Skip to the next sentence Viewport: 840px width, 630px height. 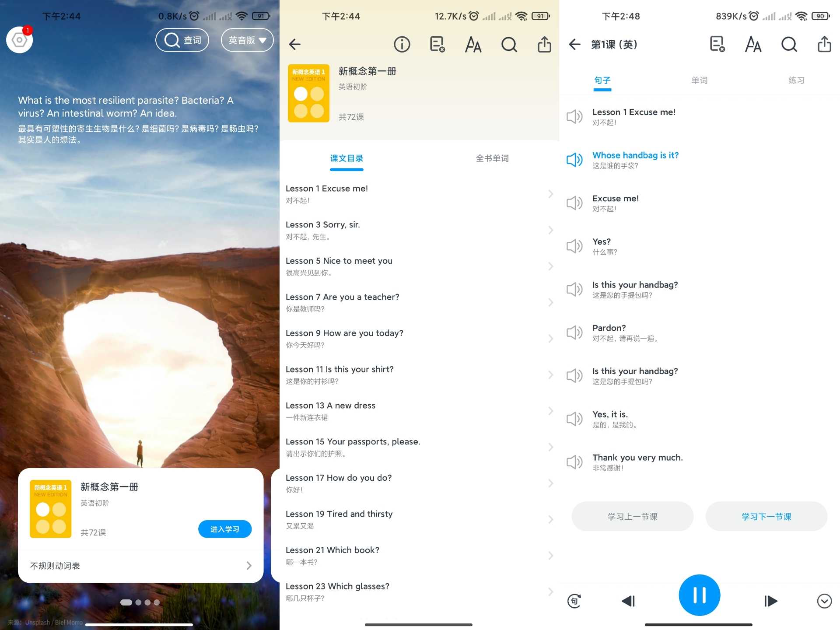point(770,601)
